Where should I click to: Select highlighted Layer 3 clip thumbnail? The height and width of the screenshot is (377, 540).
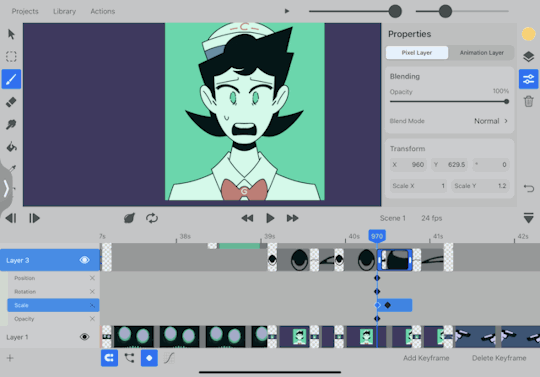pos(395,260)
